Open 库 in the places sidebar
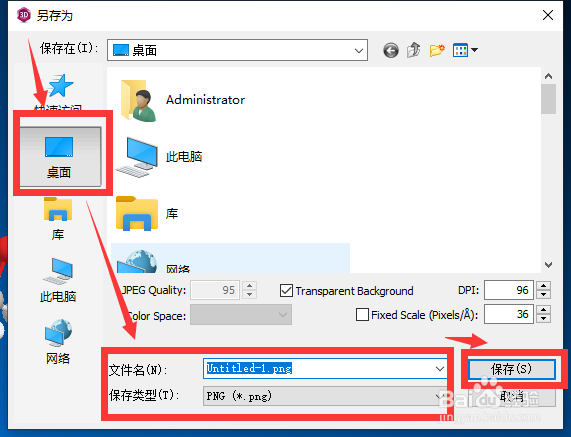This screenshot has height=437, width=571. 58,219
